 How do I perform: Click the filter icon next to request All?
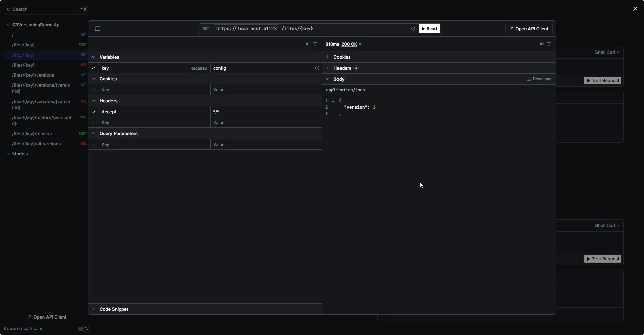[315, 44]
